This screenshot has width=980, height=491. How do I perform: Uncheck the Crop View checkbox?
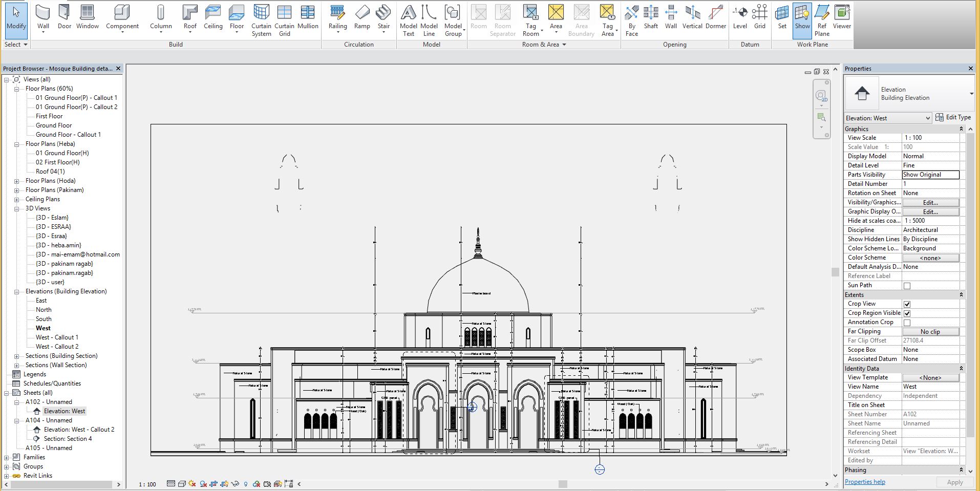907,304
